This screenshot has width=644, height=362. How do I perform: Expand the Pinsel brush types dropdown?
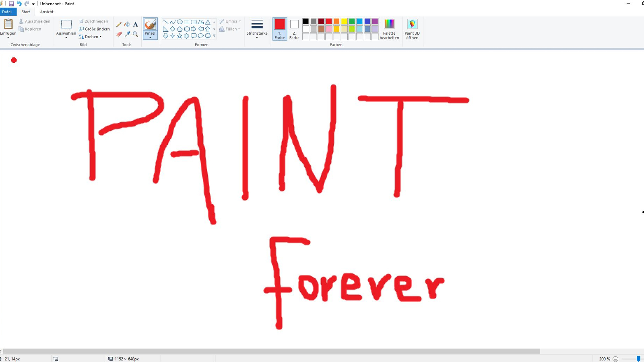click(x=150, y=37)
